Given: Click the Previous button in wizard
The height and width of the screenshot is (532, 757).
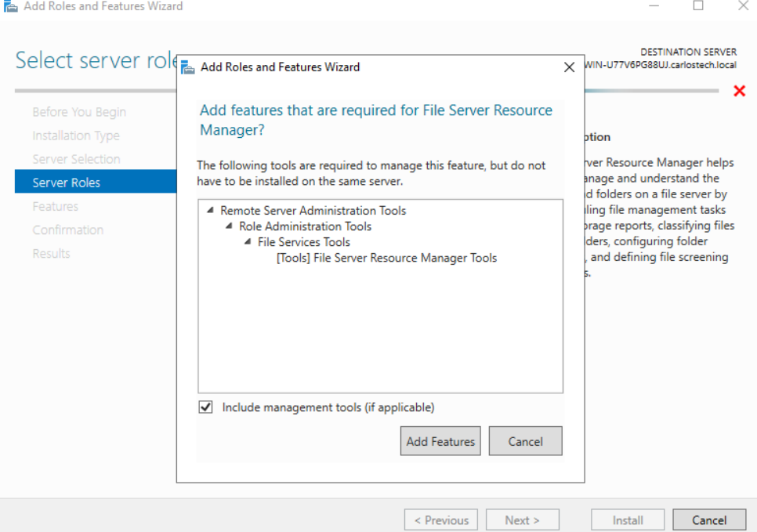Looking at the screenshot, I should coord(441,520).
